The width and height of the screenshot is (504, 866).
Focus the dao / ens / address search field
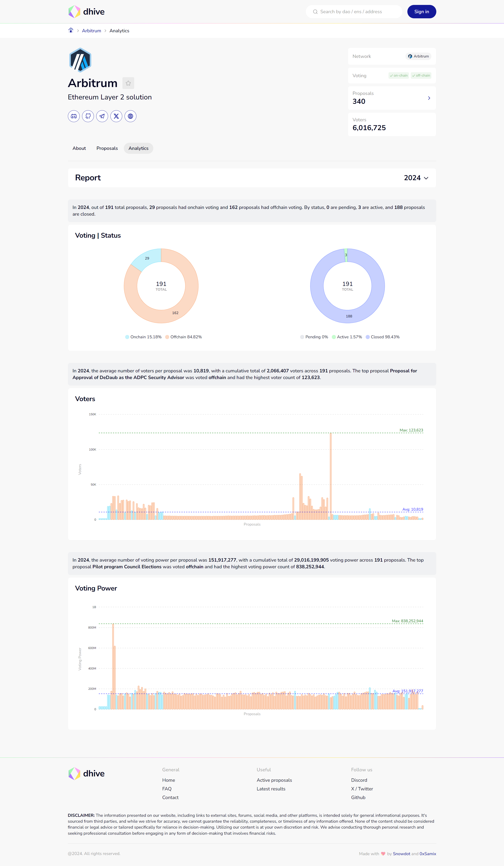(x=354, y=12)
